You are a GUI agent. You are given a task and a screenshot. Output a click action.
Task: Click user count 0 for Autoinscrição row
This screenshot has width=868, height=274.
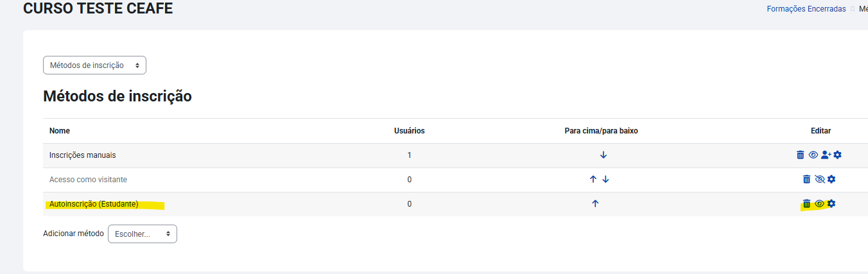click(x=409, y=204)
